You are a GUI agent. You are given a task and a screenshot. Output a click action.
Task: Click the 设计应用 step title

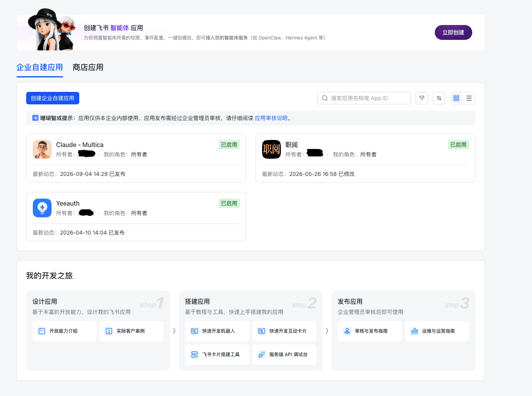(x=45, y=301)
